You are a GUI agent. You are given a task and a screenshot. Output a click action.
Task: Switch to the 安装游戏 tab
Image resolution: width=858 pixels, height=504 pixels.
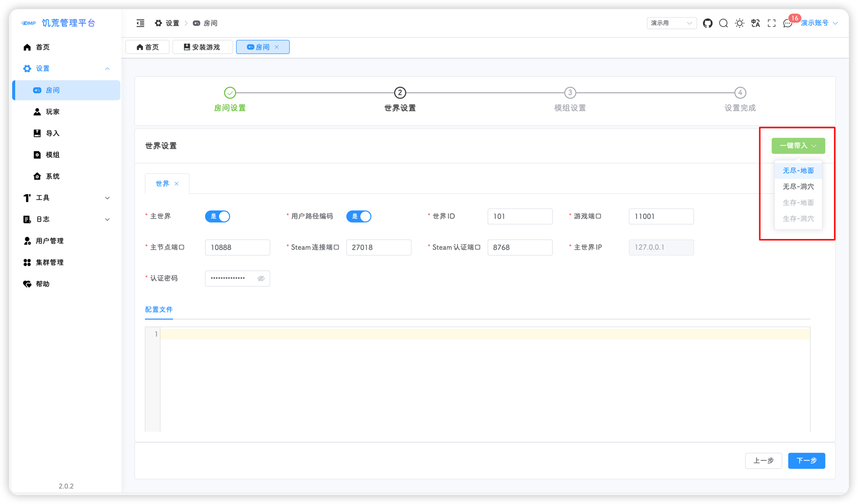point(202,47)
